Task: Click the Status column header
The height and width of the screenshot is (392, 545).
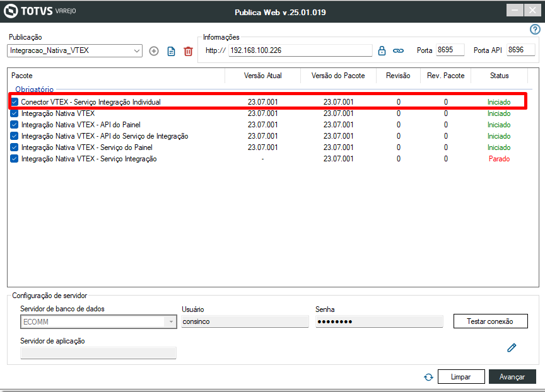Action: pyautogui.click(x=500, y=76)
